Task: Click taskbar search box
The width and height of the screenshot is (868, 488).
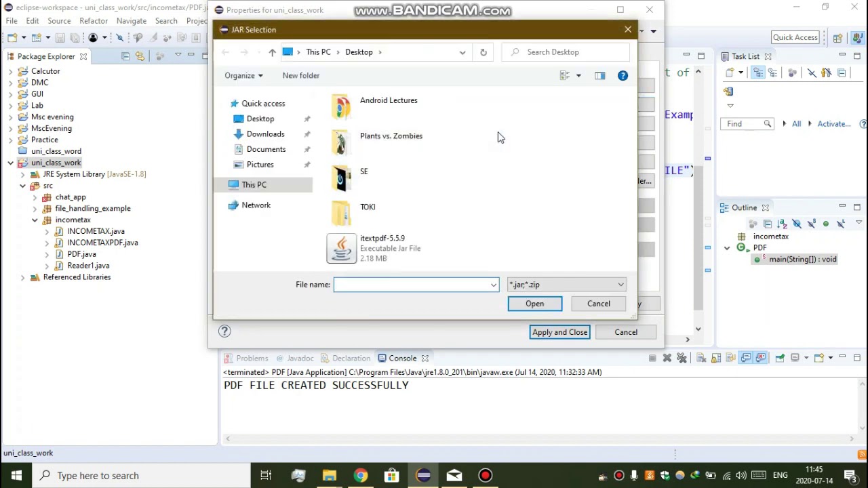Action: [x=141, y=475]
